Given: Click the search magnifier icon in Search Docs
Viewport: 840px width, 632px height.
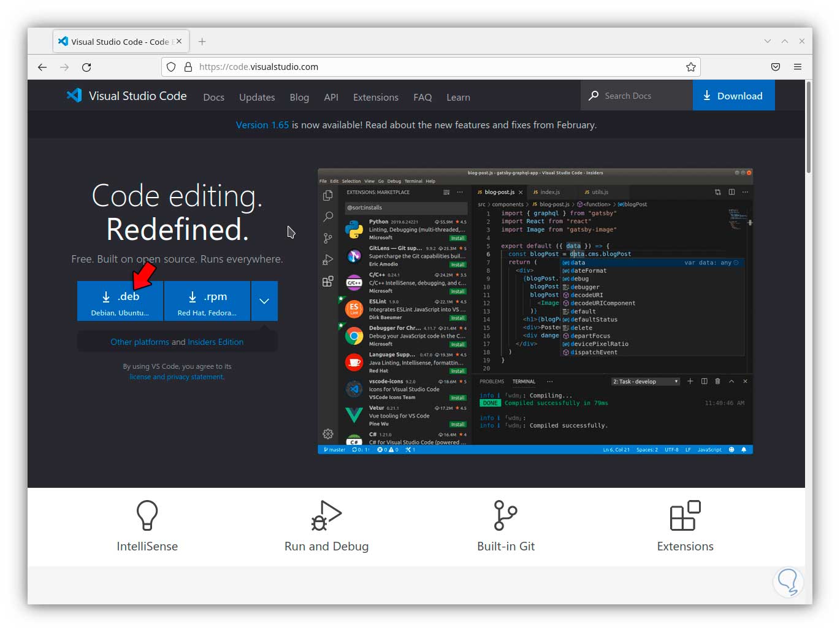Looking at the screenshot, I should [x=594, y=96].
